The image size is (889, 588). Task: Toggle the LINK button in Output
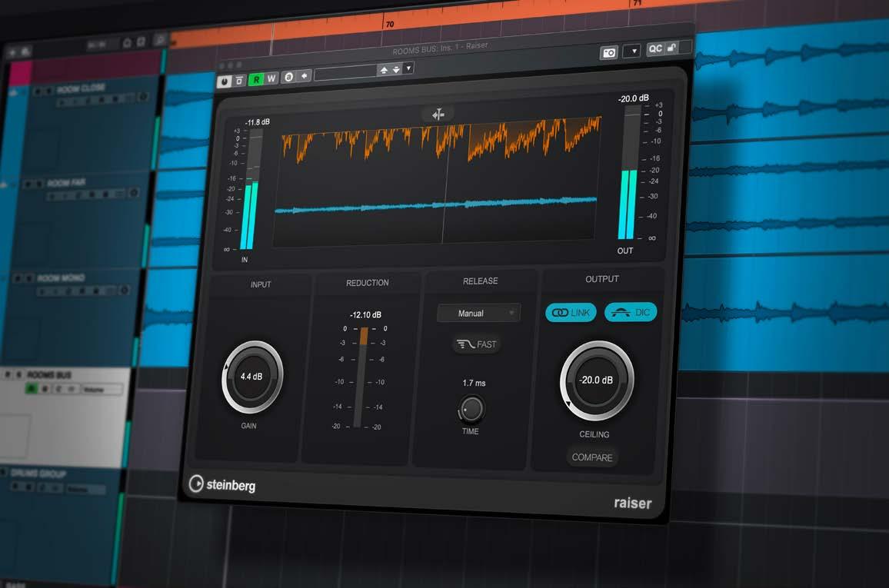[x=571, y=313]
